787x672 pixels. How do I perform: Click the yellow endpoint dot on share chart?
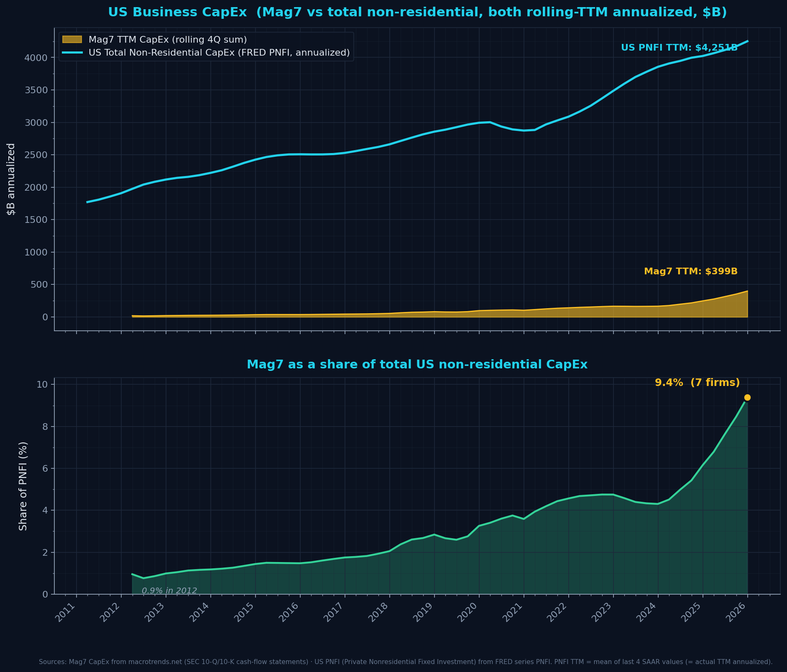pos(747,398)
